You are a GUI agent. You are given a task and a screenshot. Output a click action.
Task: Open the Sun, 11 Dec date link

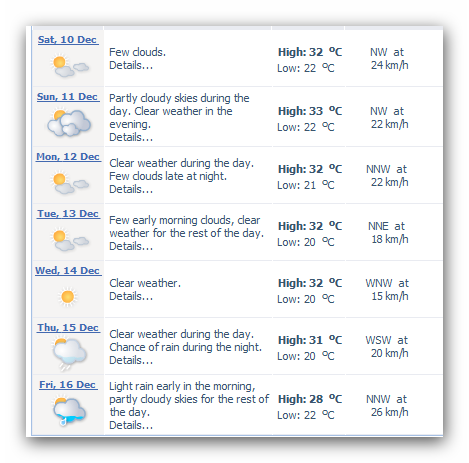pyautogui.click(x=68, y=96)
